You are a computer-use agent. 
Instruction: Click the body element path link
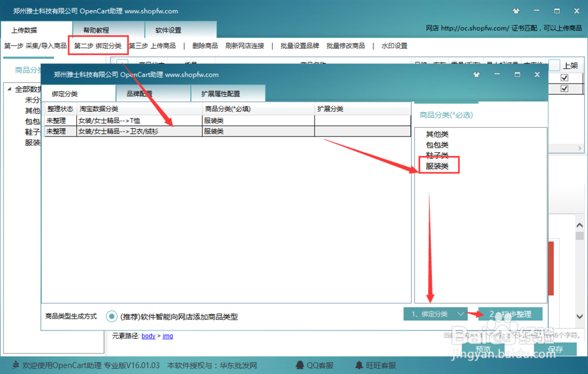point(149,336)
